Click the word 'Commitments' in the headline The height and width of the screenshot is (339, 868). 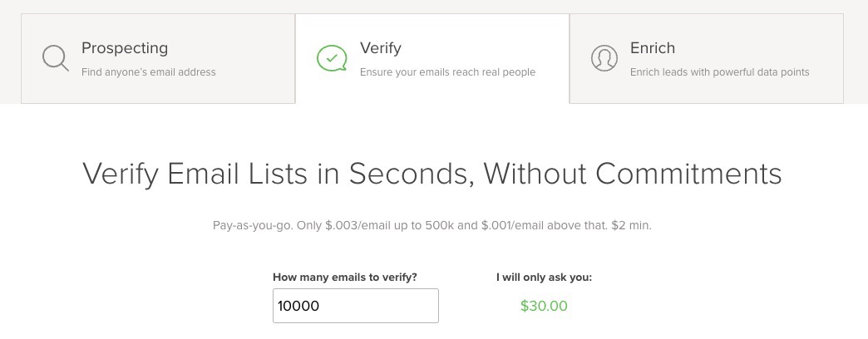(688, 173)
